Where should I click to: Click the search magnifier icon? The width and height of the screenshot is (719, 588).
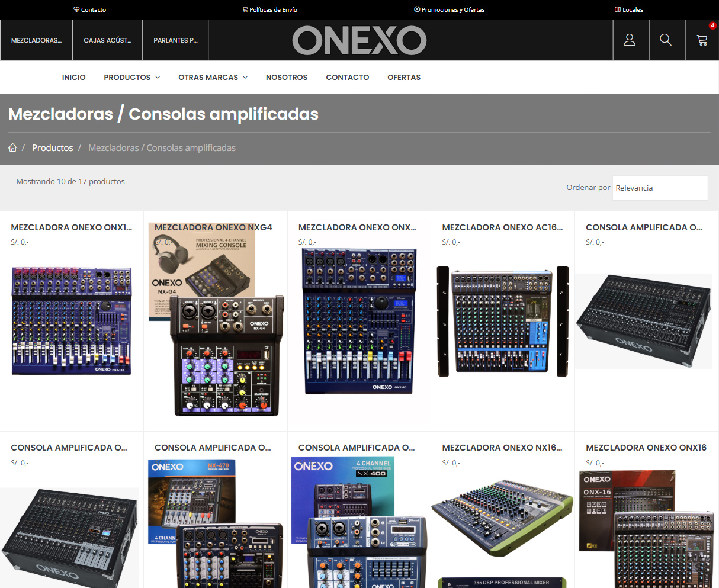[x=666, y=40]
